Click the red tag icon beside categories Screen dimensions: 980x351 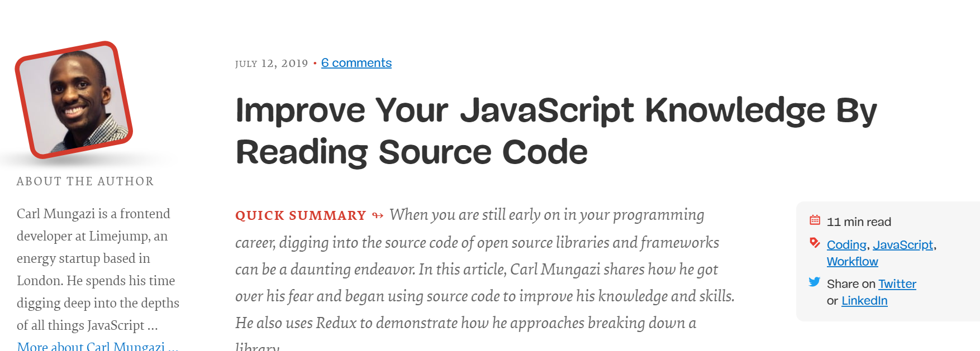815,243
